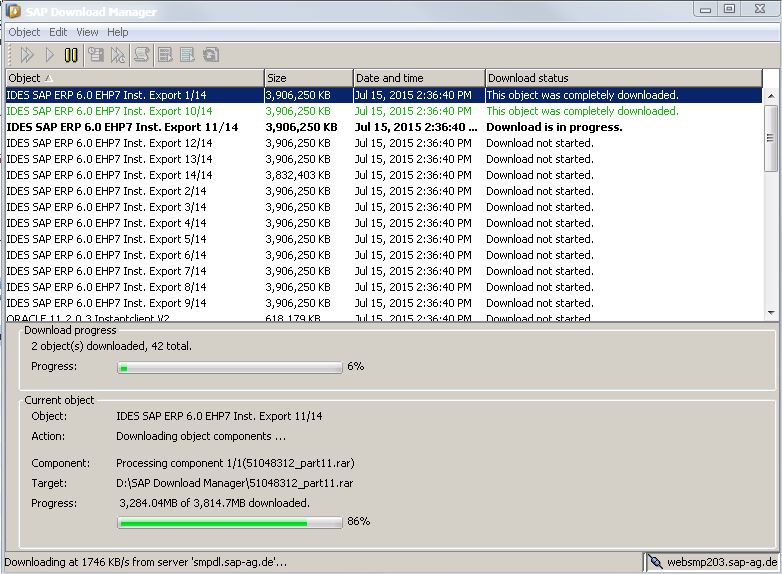Select row IDES SAP ERP Export 12/14
The width and height of the screenshot is (782, 574).
pyautogui.click(x=384, y=143)
